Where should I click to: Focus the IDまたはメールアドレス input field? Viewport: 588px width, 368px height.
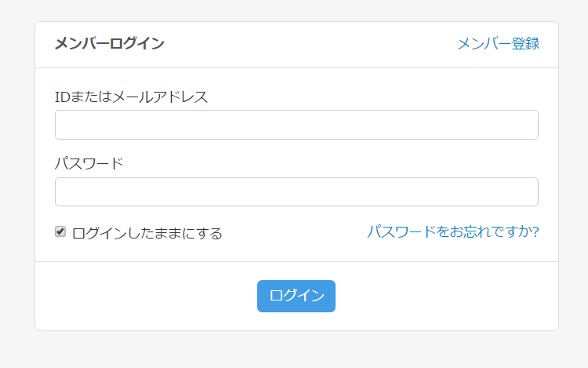[296, 125]
